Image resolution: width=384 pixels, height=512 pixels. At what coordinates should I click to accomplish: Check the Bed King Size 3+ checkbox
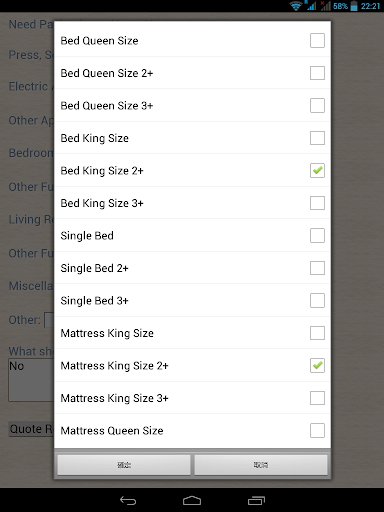pyautogui.click(x=317, y=203)
